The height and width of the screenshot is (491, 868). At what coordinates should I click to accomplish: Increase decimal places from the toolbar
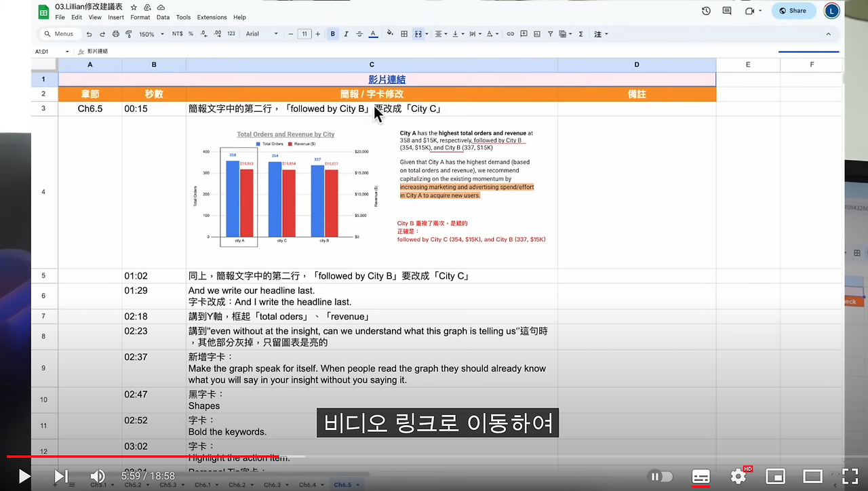(x=217, y=34)
